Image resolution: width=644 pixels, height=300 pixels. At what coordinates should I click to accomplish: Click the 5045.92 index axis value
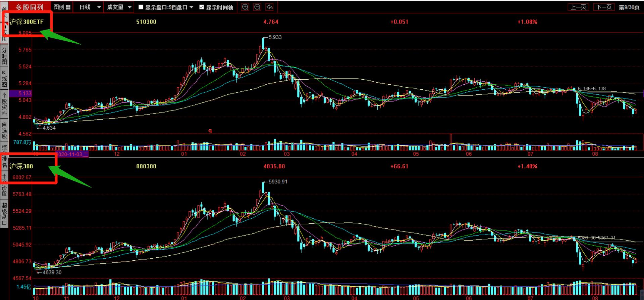(x=22, y=245)
